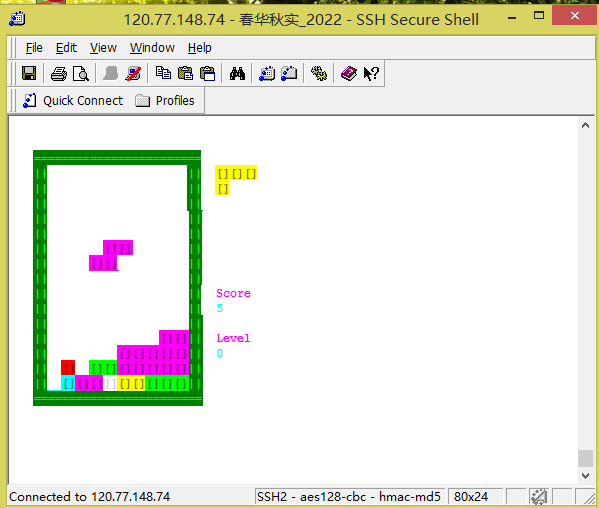Image resolution: width=599 pixels, height=508 pixels.
Task: Click the Disconnect icon with red slash
Action: (133, 73)
